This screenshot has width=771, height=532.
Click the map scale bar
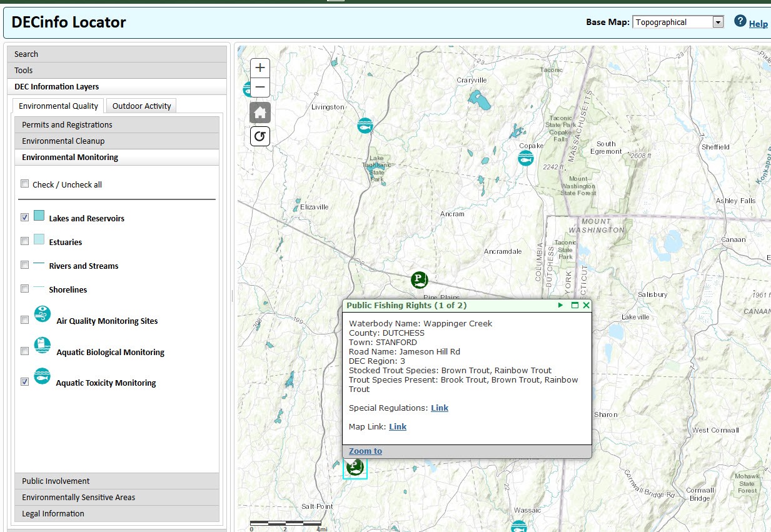(x=286, y=524)
